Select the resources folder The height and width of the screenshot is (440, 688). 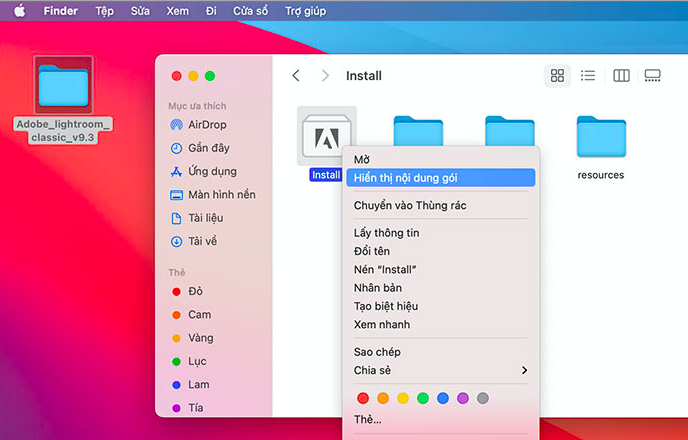click(601, 137)
